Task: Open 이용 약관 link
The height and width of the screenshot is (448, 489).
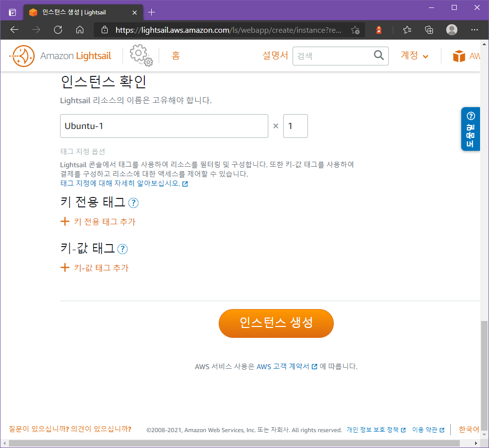Action: tap(428, 430)
